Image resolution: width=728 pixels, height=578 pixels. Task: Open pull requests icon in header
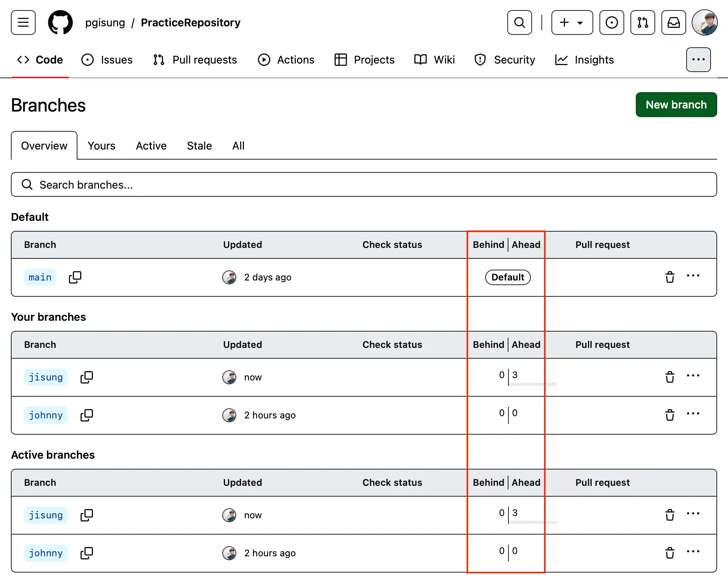pos(643,22)
